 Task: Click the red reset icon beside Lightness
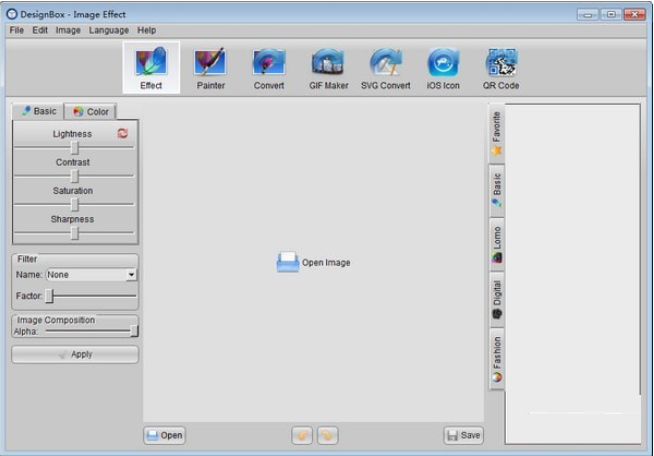[122, 134]
